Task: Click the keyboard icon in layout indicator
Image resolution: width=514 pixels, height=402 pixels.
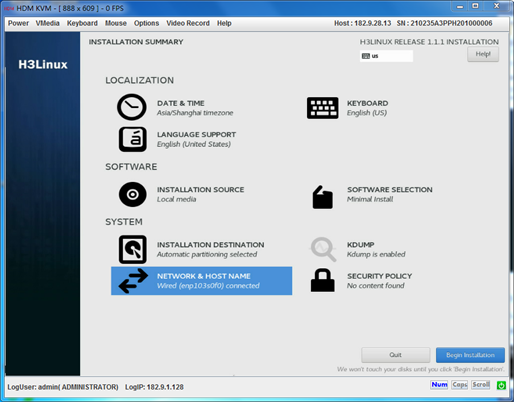Action: (x=366, y=56)
